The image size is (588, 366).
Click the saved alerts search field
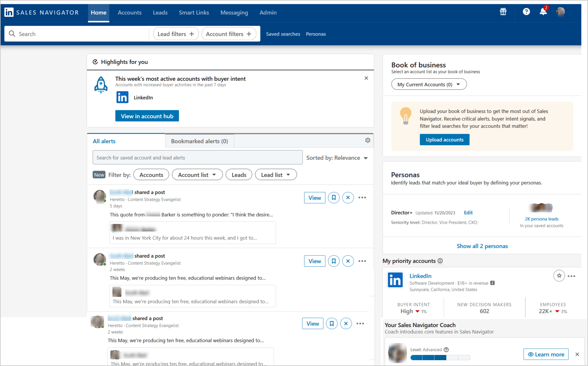(x=197, y=157)
